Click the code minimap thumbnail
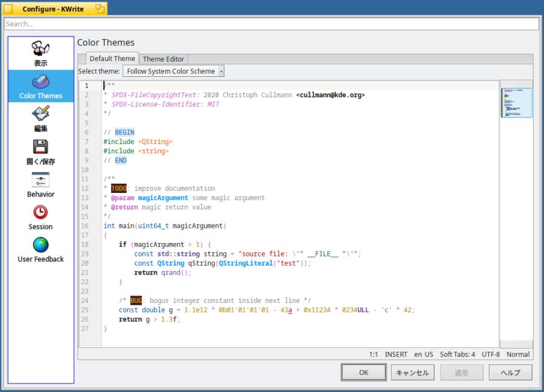 coord(516,103)
